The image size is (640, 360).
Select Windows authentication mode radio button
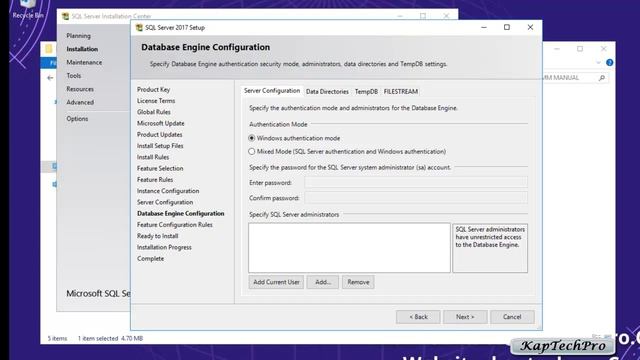tap(252, 138)
